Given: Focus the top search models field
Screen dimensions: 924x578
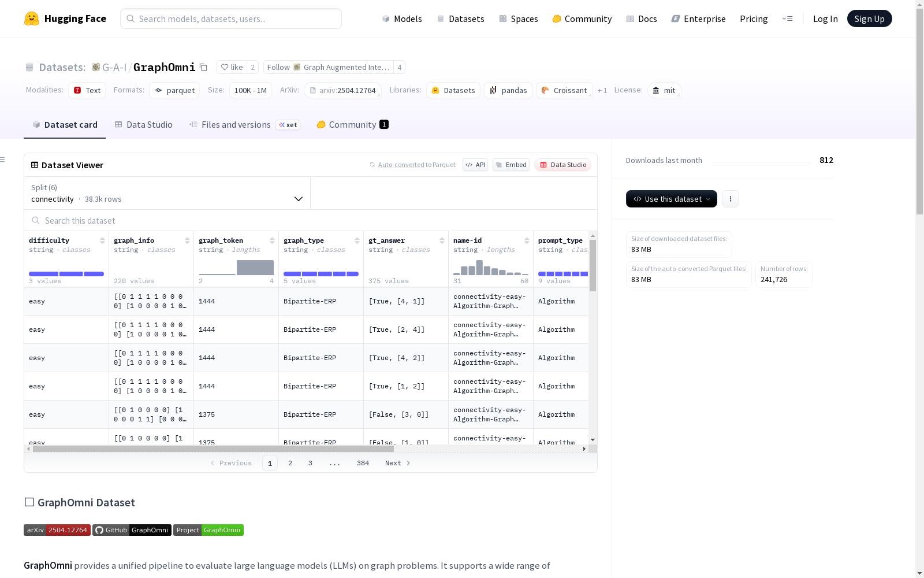Looking at the screenshot, I should [231, 18].
